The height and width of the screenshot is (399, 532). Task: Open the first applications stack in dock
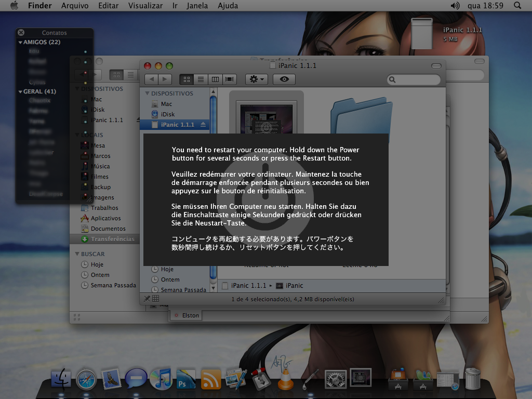click(398, 379)
